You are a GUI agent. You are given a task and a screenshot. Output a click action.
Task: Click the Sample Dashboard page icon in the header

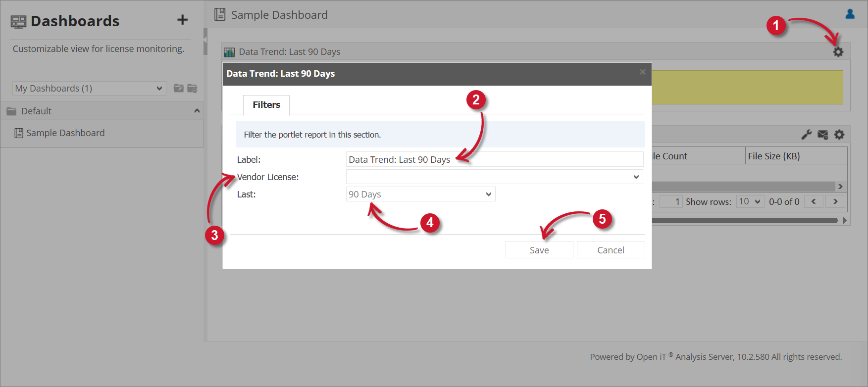point(220,14)
